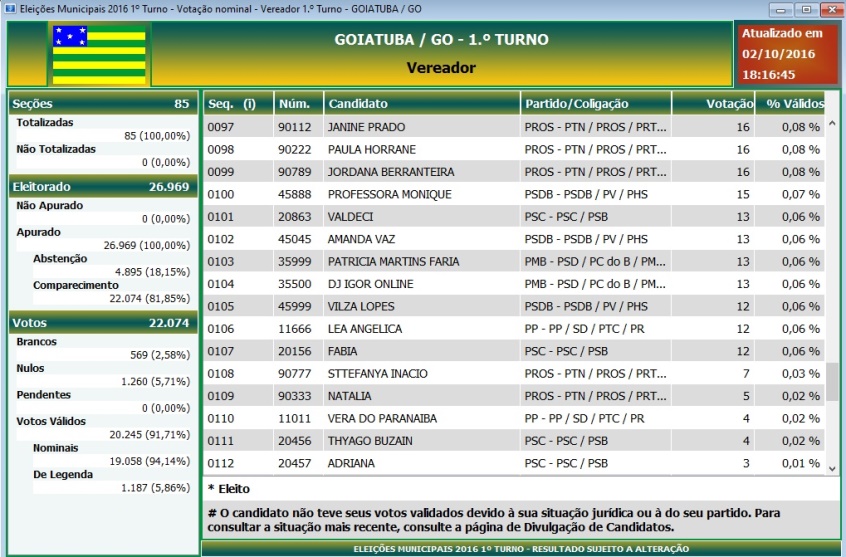846x557 pixels.
Task: Select candidate row AMANDA VAZ
Action: [x=514, y=239]
